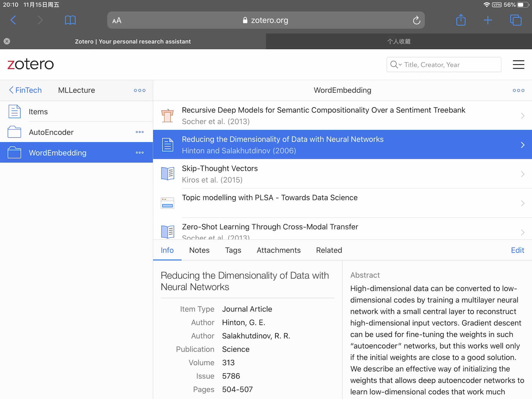Open the AutoEncoder options ellipsis menu
Screen dimensions: 532x399
(140, 132)
